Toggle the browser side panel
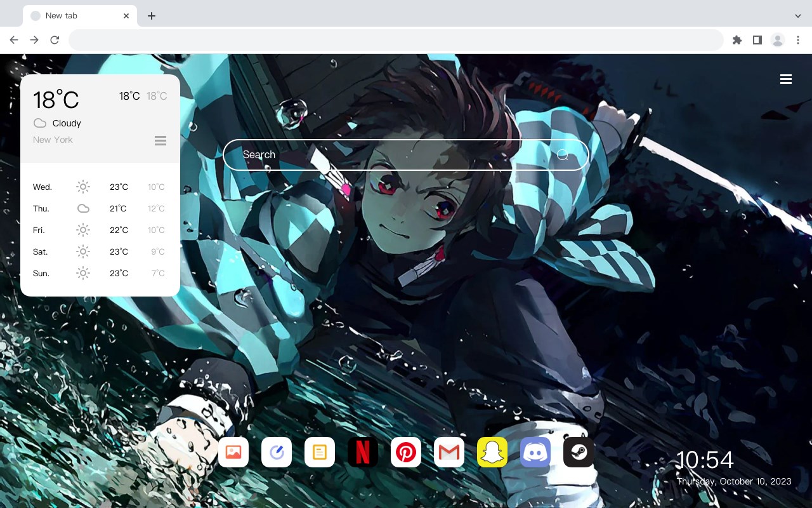 pyautogui.click(x=757, y=40)
